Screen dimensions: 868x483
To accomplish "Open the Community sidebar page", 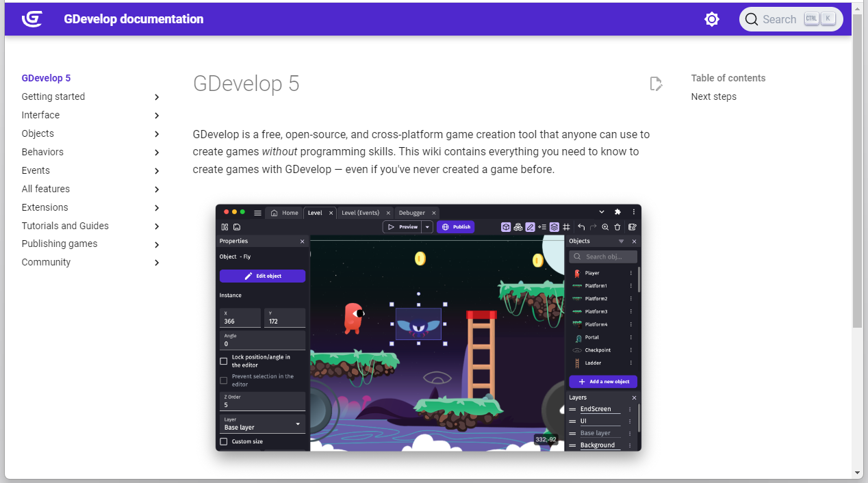I will coord(46,262).
